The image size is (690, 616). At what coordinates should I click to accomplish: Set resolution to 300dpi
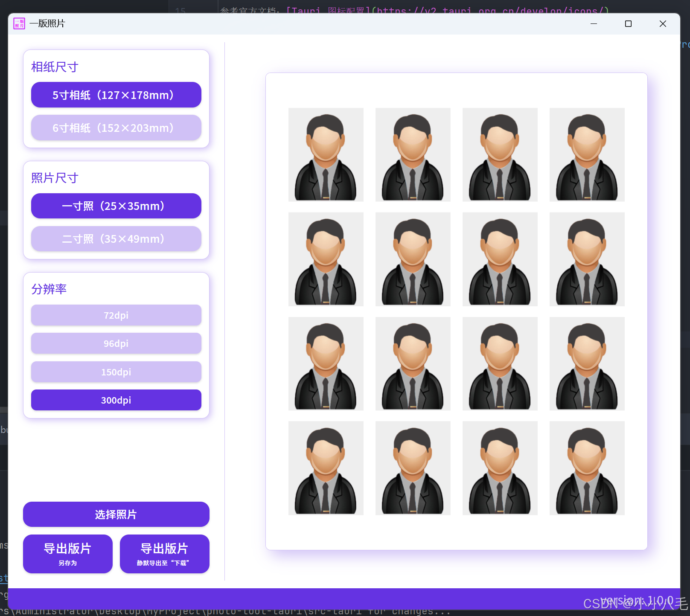[x=116, y=400]
